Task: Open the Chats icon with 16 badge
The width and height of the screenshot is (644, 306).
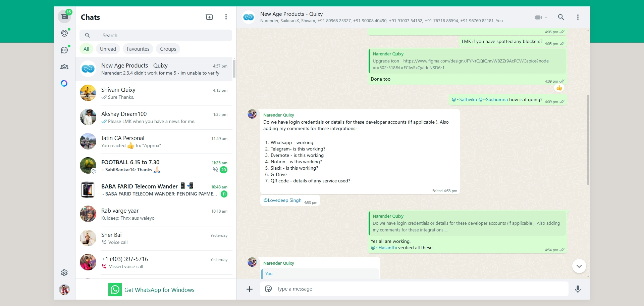Action: (64, 16)
